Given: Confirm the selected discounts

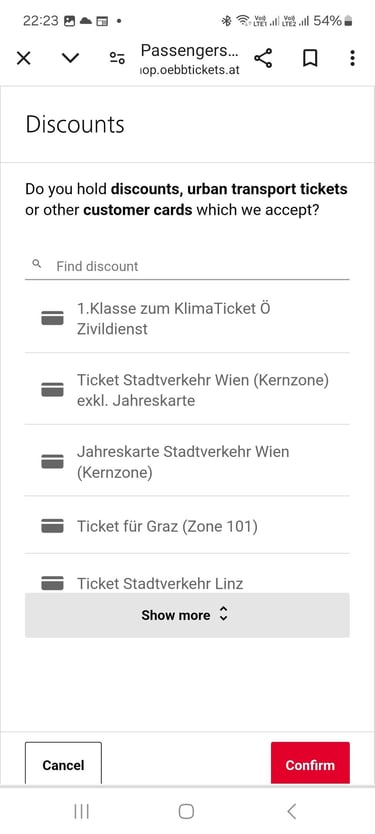Looking at the screenshot, I should (x=310, y=763).
